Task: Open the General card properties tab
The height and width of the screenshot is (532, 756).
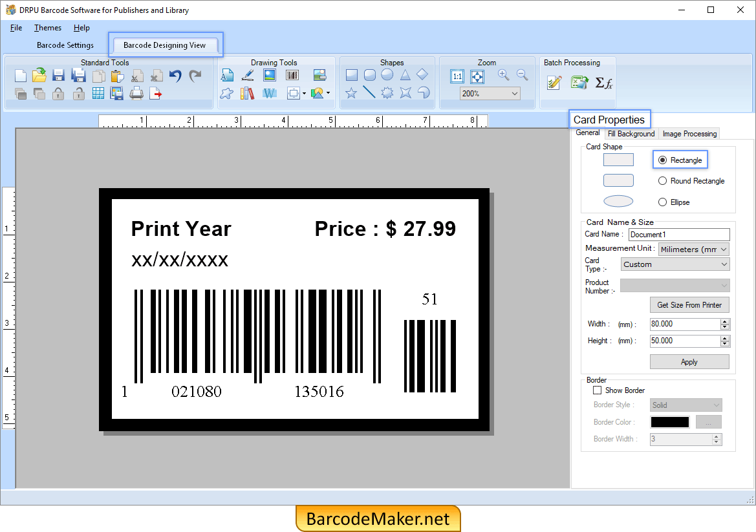Action: click(x=588, y=133)
